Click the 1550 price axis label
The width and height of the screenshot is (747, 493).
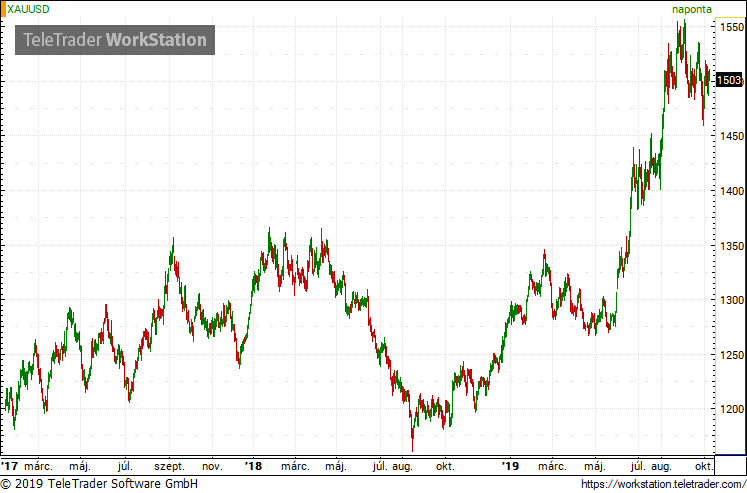(x=732, y=27)
